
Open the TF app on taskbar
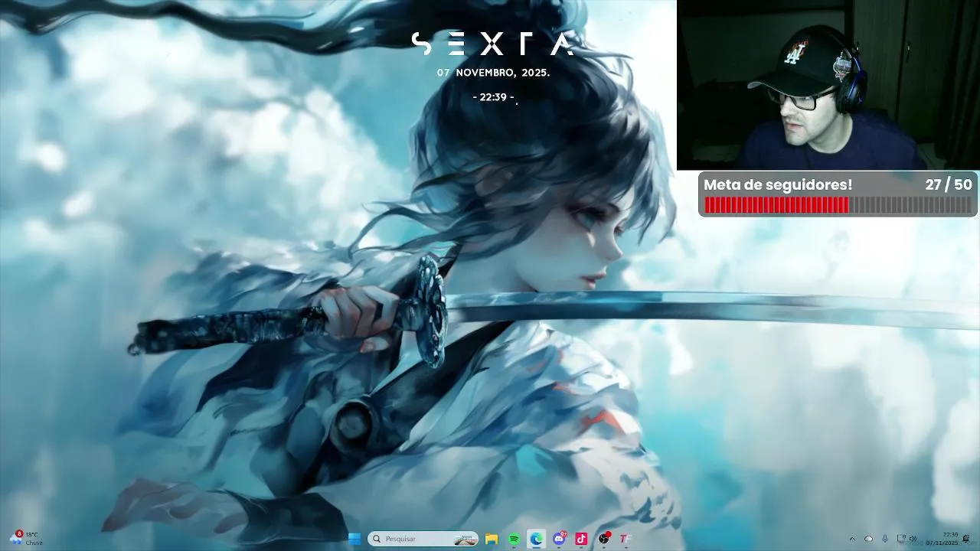(626, 539)
